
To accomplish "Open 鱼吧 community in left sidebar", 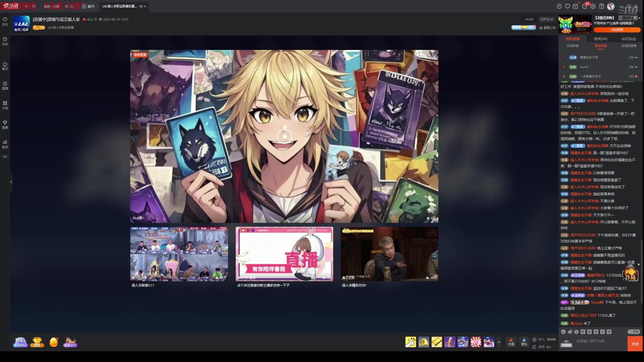I will (x=5, y=144).
